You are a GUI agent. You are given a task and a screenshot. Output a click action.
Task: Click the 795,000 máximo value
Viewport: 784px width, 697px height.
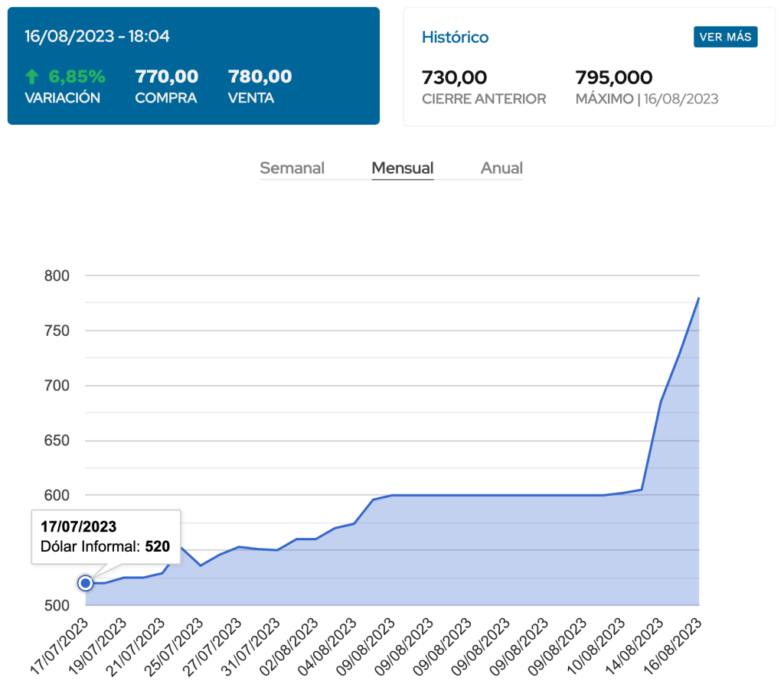click(613, 77)
